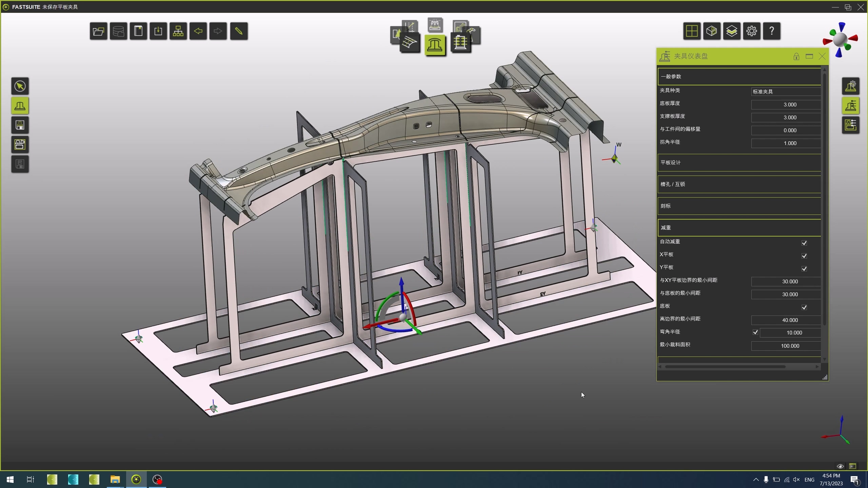Screen dimensions: 868x488
Task: Click the 3D cube view icon
Action: [x=711, y=31]
